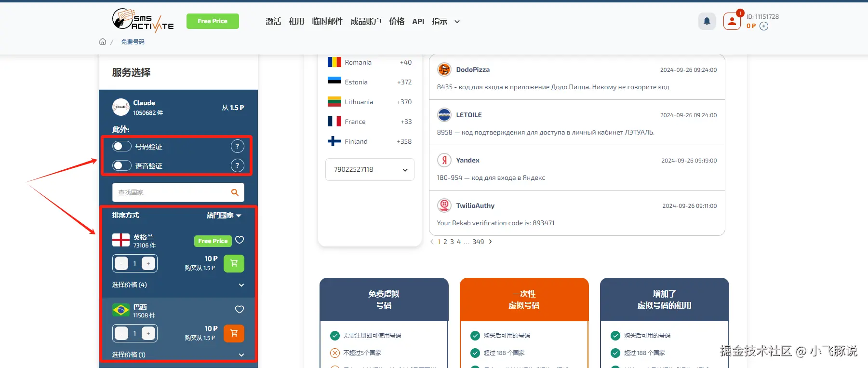868x368 pixels.
Task: Select country code +358 for Finland
Action: pos(404,141)
